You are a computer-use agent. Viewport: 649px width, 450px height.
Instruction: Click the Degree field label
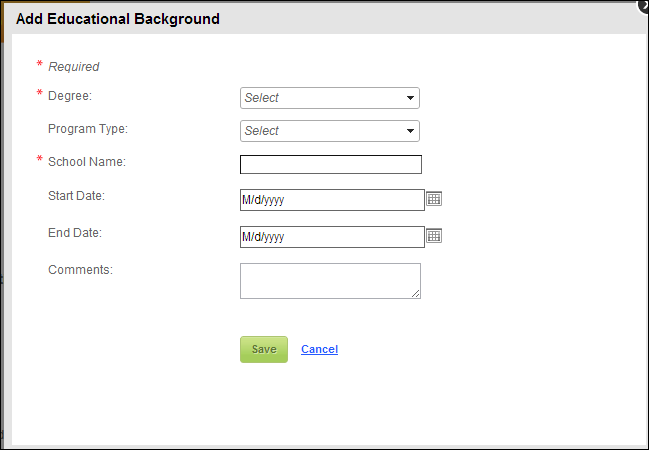click(70, 96)
